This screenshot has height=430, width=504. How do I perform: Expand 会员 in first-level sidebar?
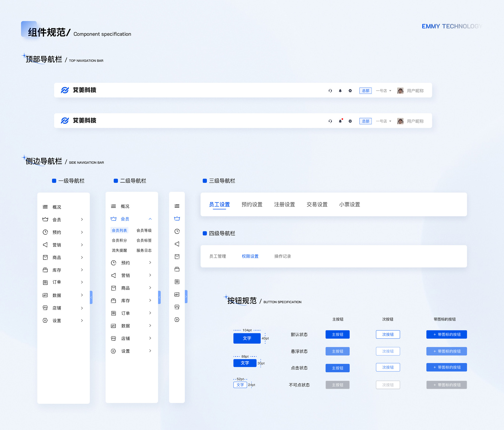[82, 219]
